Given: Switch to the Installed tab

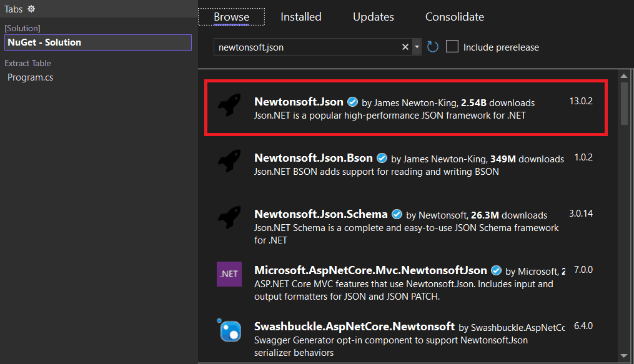Looking at the screenshot, I should [300, 17].
